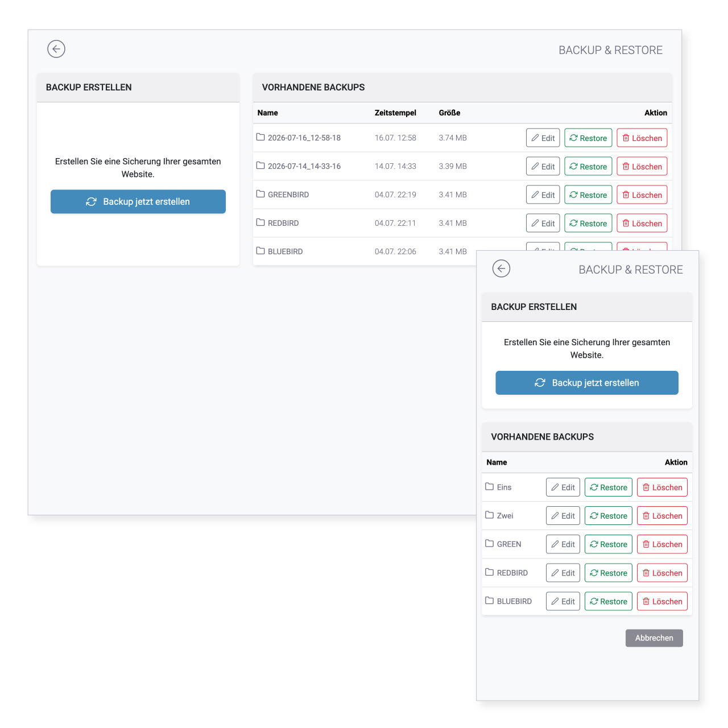Restore REDBIRD backup in mobile panel
The height and width of the screenshot is (728, 728).
pyautogui.click(x=609, y=573)
